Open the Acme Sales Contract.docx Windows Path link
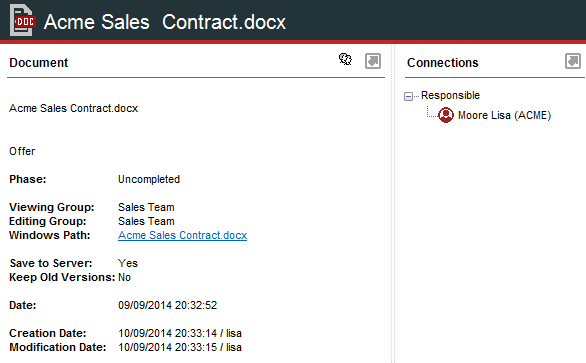 182,235
